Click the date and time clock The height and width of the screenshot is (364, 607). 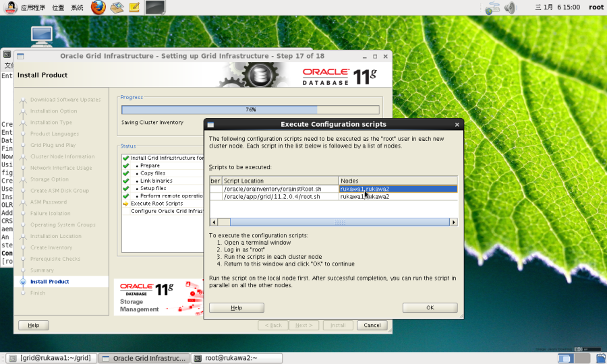tap(558, 7)
